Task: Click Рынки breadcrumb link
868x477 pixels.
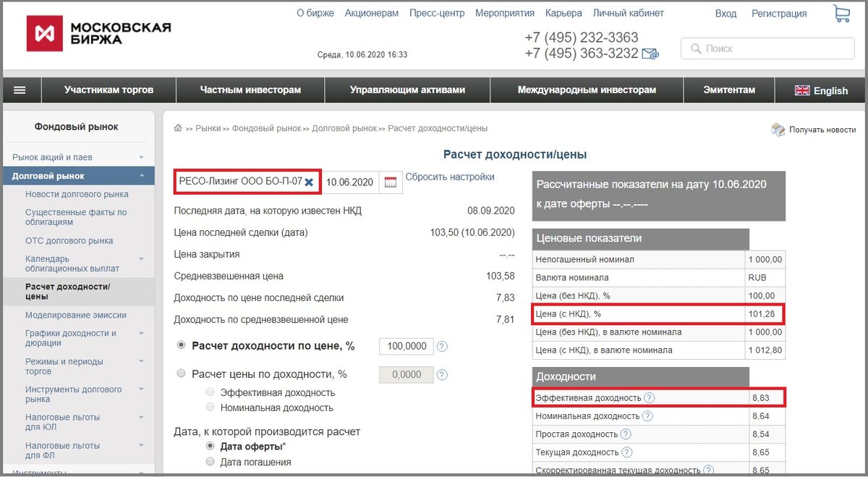Action: tap(208, 128)
